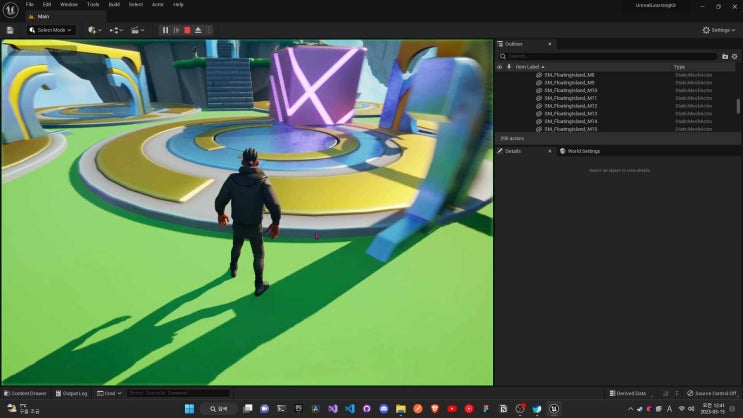
Task: Click the actors count status text
Action: click(x=512, y=138)
